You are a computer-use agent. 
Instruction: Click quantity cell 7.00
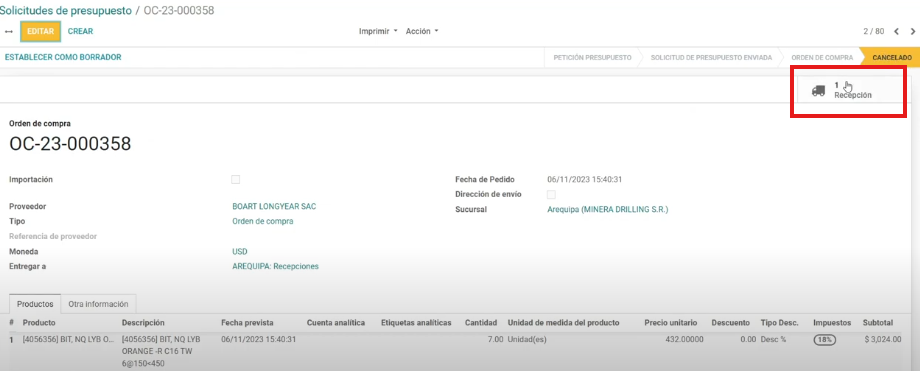click(495, 339)
